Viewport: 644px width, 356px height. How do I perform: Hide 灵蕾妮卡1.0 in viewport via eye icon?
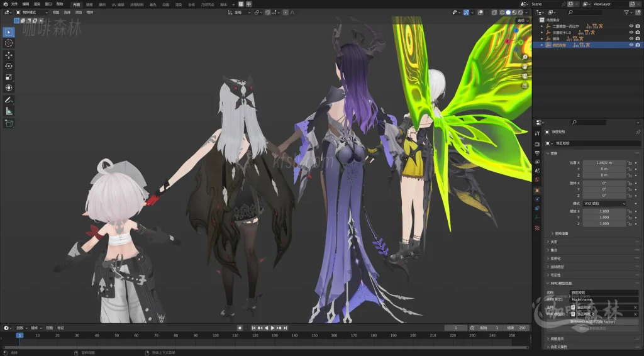coord(631,33)
